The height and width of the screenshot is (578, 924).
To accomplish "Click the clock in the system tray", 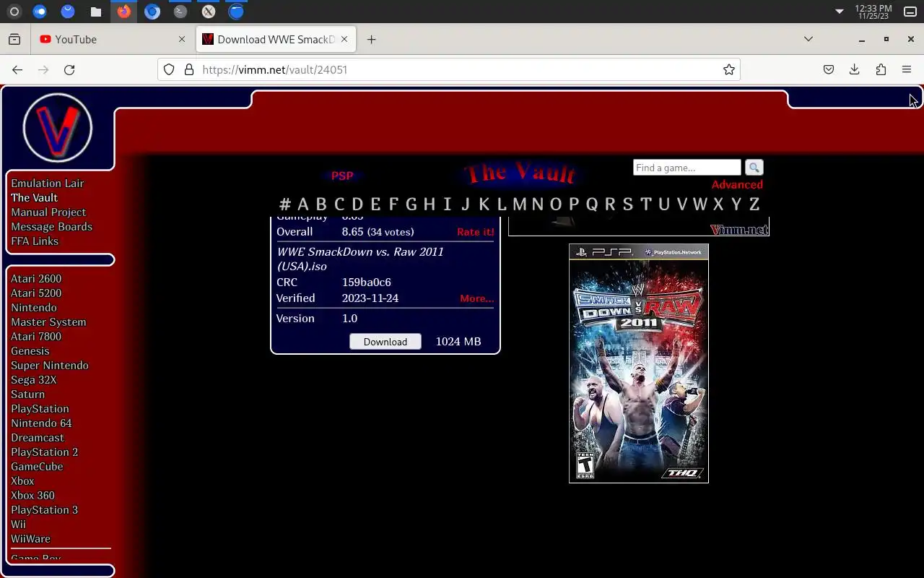I will coord(873,12).
